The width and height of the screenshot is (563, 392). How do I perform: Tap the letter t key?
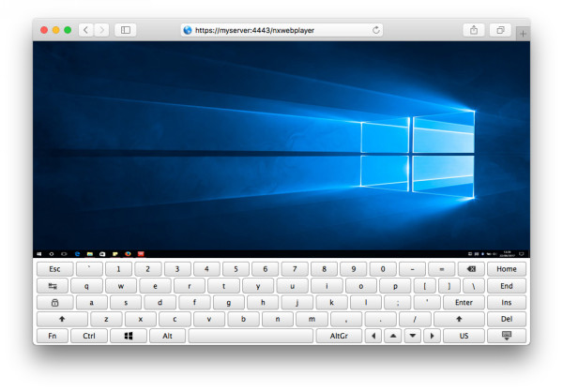(223, 286)
